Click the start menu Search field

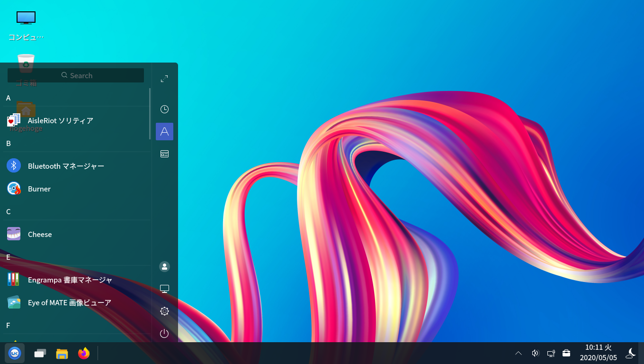[76, 75]
